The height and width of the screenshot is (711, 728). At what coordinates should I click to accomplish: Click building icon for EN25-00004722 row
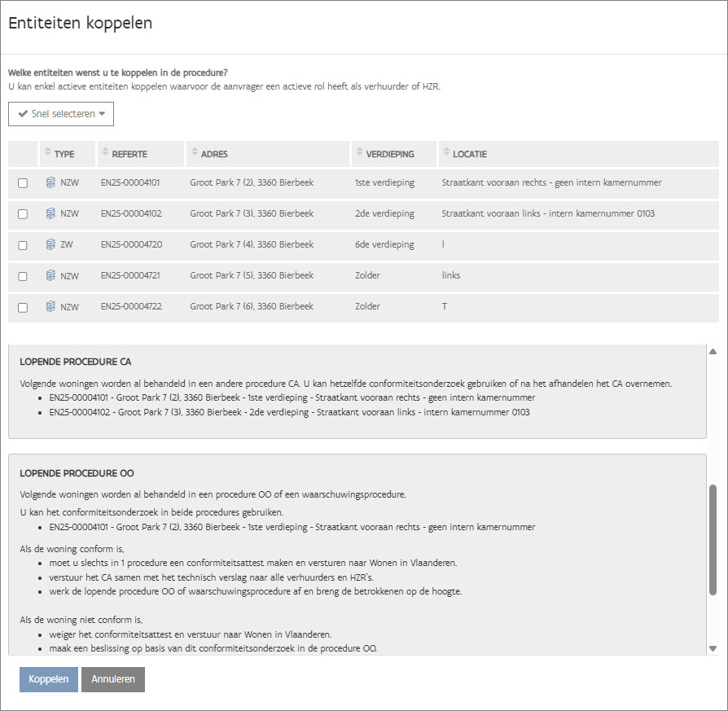pos(50,307)
